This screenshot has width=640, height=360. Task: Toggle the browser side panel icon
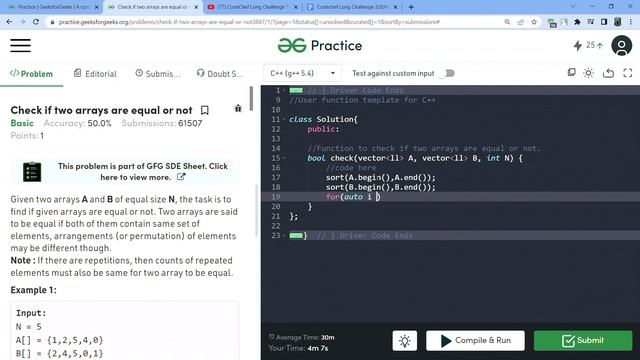(604, 22)
